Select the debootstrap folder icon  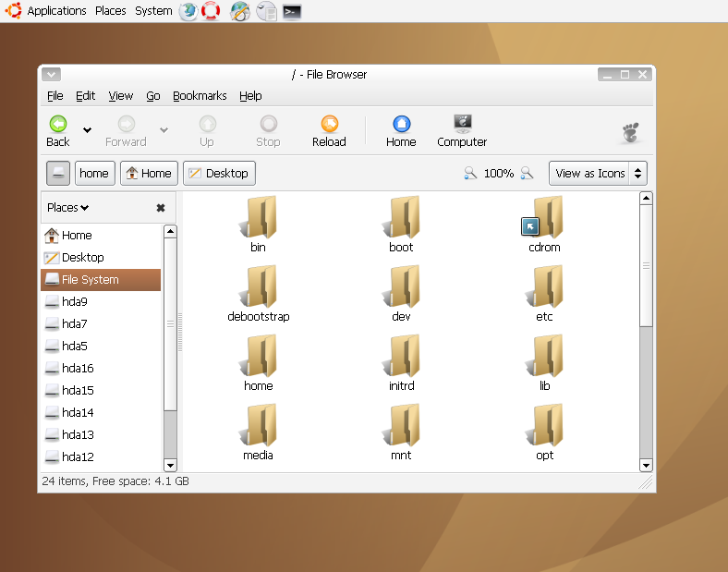[259, 286]
